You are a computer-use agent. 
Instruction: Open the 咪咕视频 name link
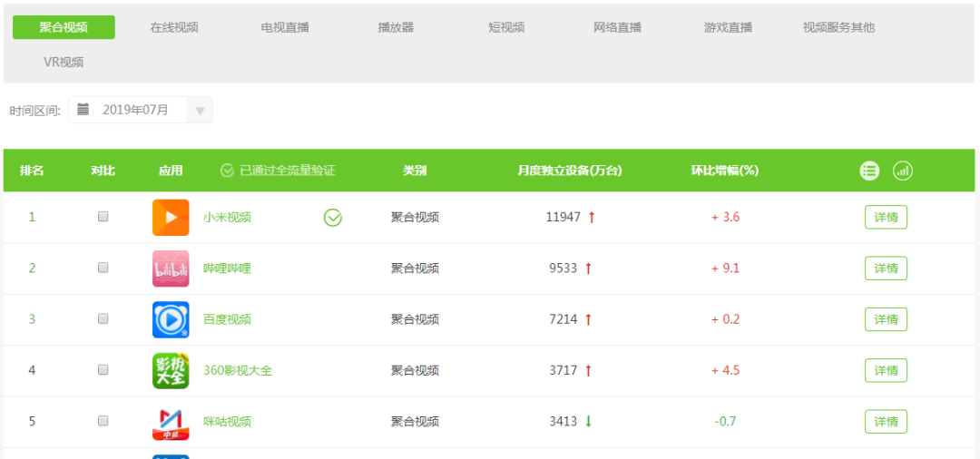[228, 422]
